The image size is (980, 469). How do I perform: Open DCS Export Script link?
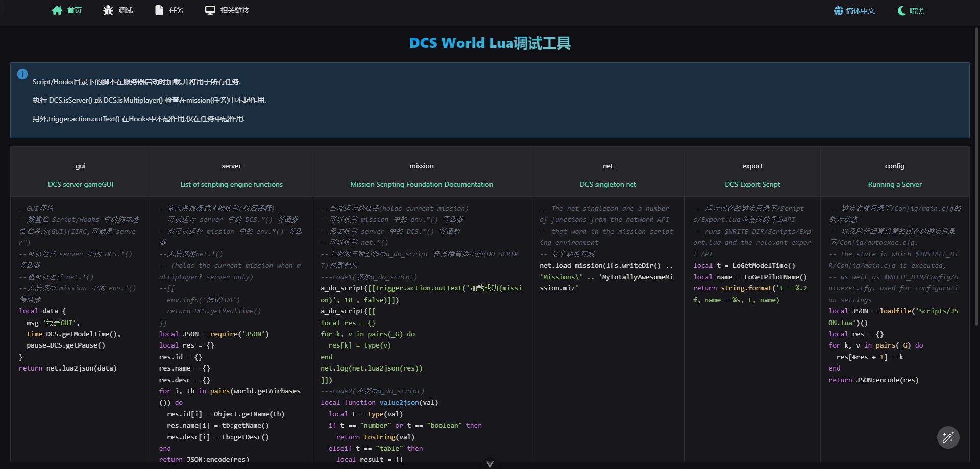point(752,184)
